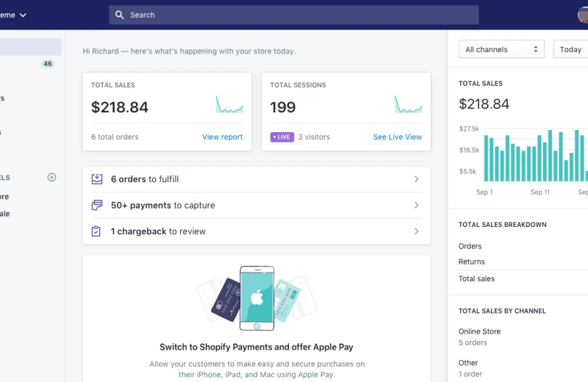Image resolution: width=588 pixels, height=382 pixels.
Task: Expand the store name dropdown chevron
Action: pos(23,15)
